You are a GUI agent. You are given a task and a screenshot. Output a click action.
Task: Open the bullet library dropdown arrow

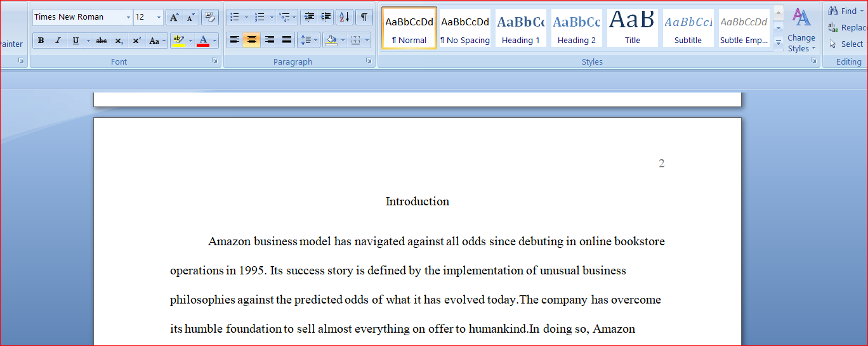pos(246,17)
